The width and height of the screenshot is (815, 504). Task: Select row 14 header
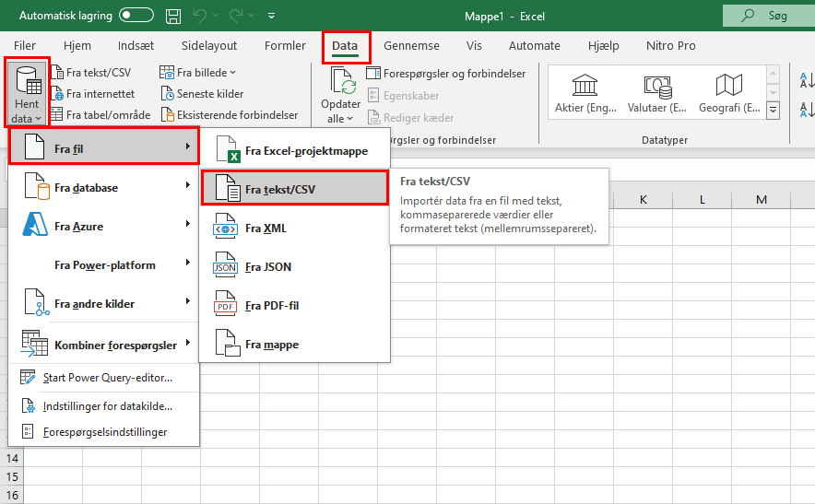[x=12, y=458]
